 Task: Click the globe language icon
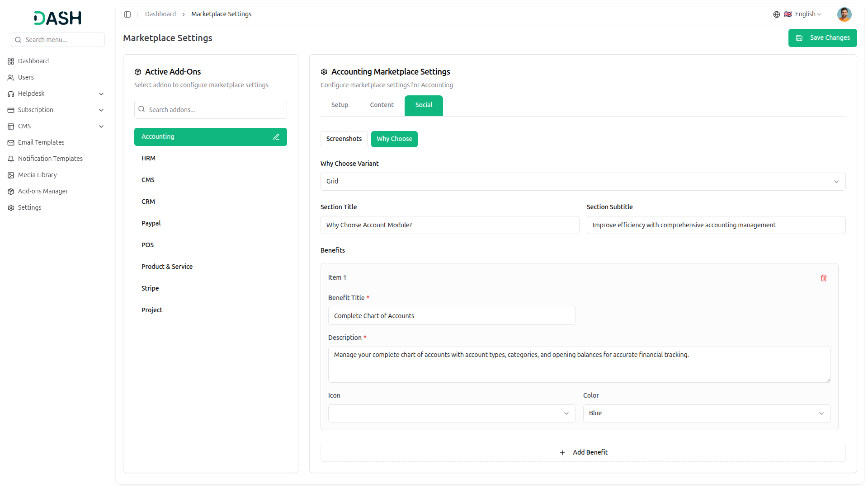point(776,14)
